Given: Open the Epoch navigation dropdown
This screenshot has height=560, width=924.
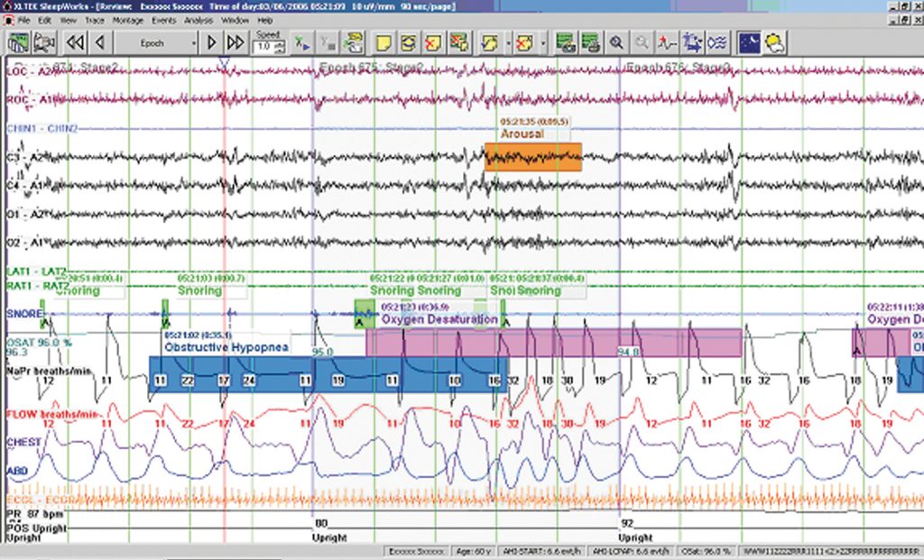Looking at the screenshot, I should pos(192,42).
